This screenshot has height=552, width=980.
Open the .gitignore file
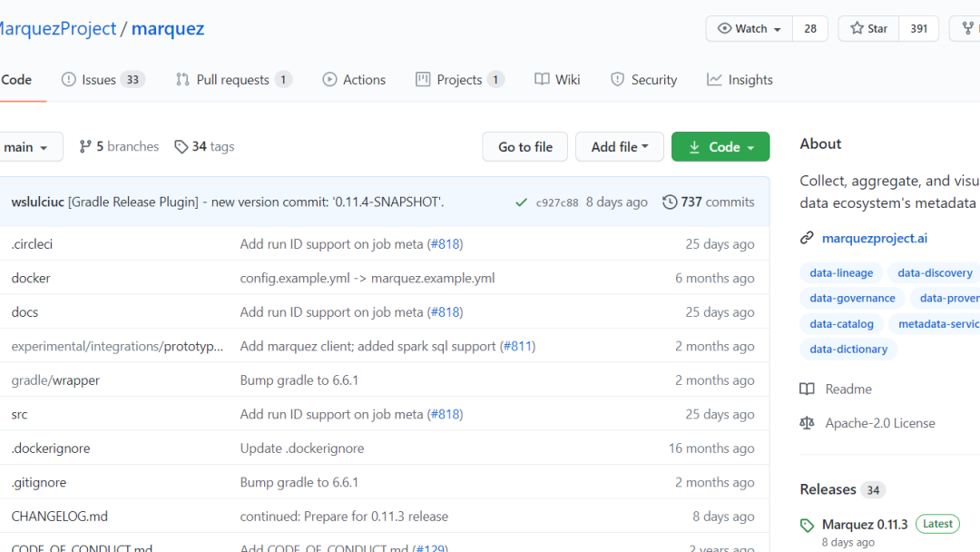[x=39, y=483]
